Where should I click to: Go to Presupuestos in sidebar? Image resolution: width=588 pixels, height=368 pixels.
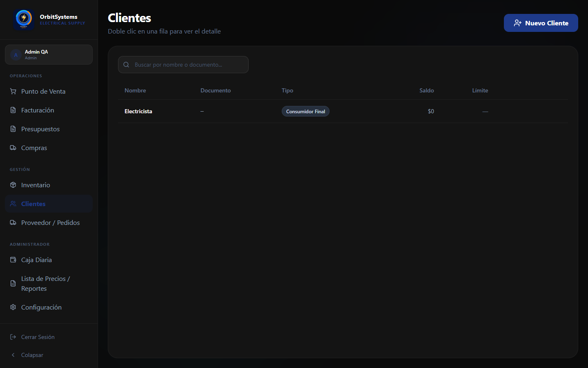point(49,129)
